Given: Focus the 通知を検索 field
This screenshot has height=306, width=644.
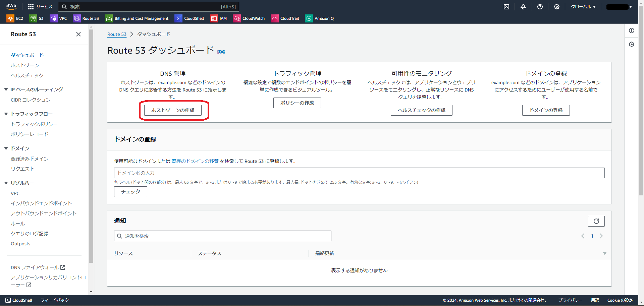Looking at the screenshot, I should click(223, 236).
